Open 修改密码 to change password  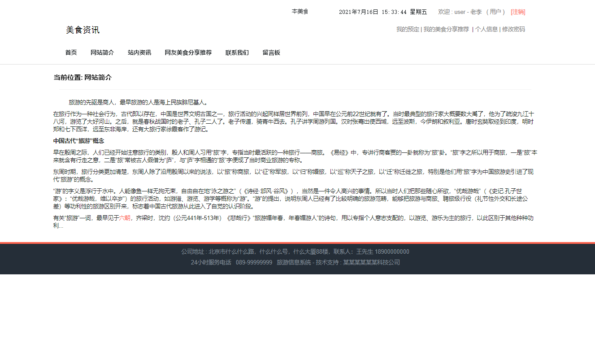tap(513, 29)
